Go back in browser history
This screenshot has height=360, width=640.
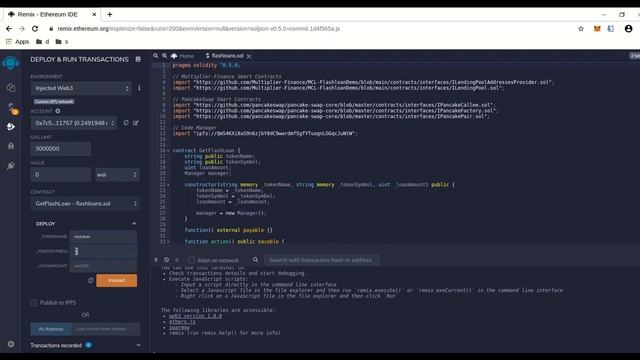(9, 29)
